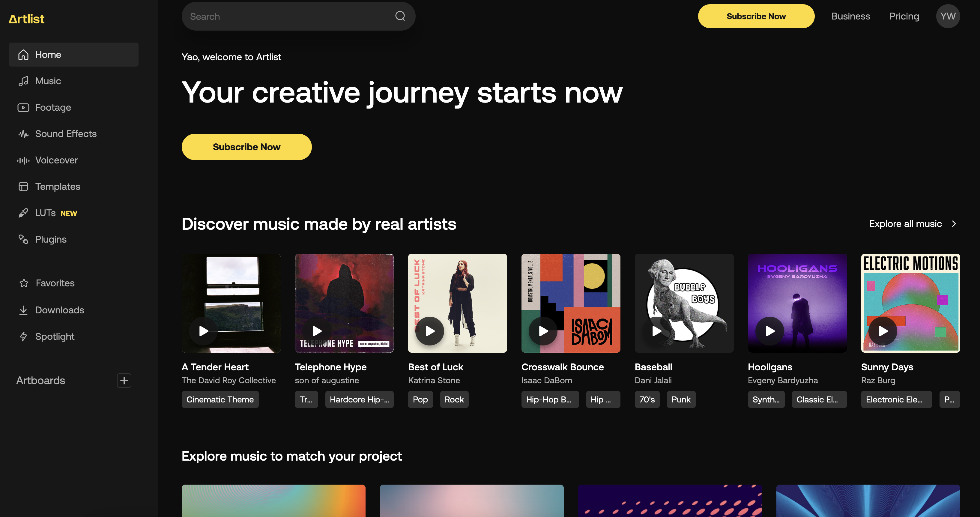Click the Music icon in sidebar
980x517 pixels.
pyautogui.click(x=23, y=81)
